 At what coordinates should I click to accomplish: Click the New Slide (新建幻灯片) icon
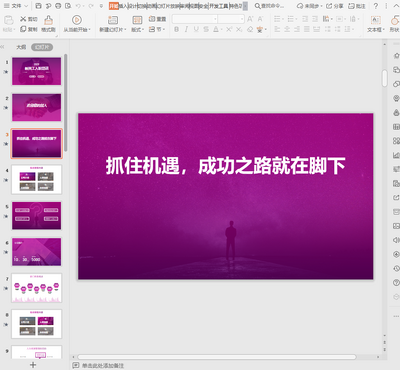pos(113,20)
